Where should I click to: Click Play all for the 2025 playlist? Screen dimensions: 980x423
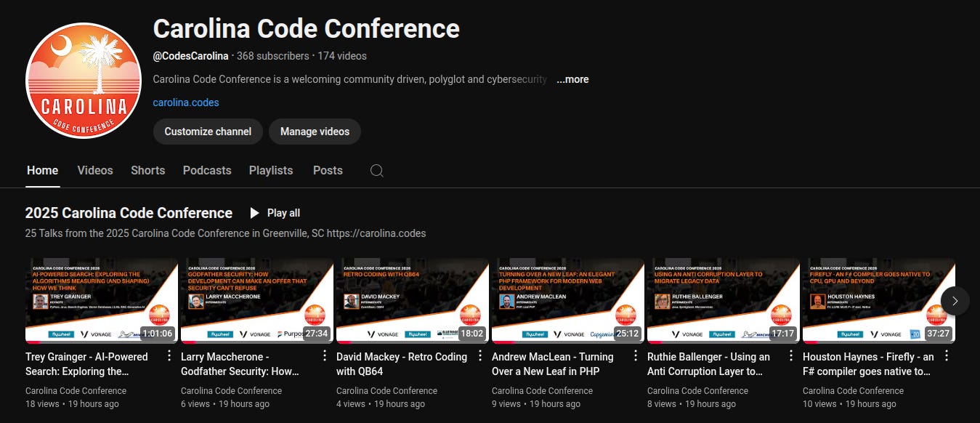(275, 213)
